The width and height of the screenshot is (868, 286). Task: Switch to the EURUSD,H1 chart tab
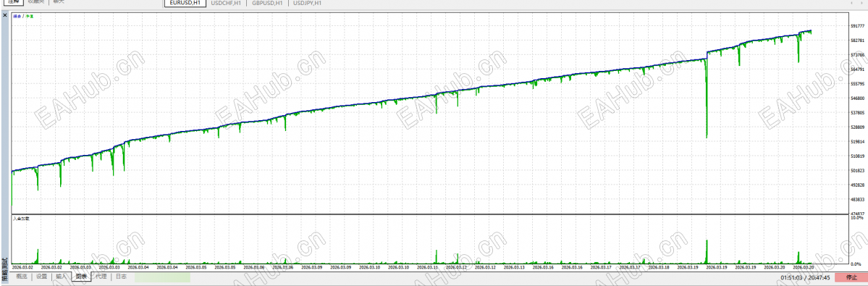click(185, 3)
